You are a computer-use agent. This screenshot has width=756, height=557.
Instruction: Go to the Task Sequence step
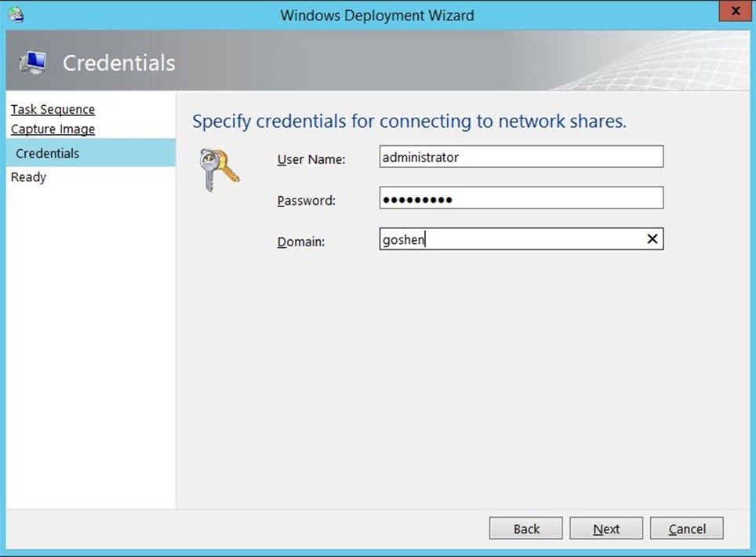[53, 110]
